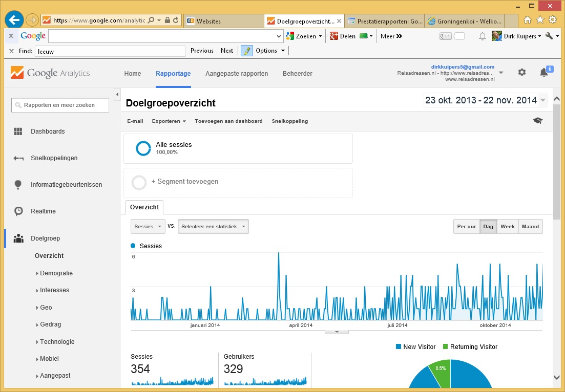565x392 pixels.
Task: Open Aangepaste rapporten tab
Action: tap(237, 73)
